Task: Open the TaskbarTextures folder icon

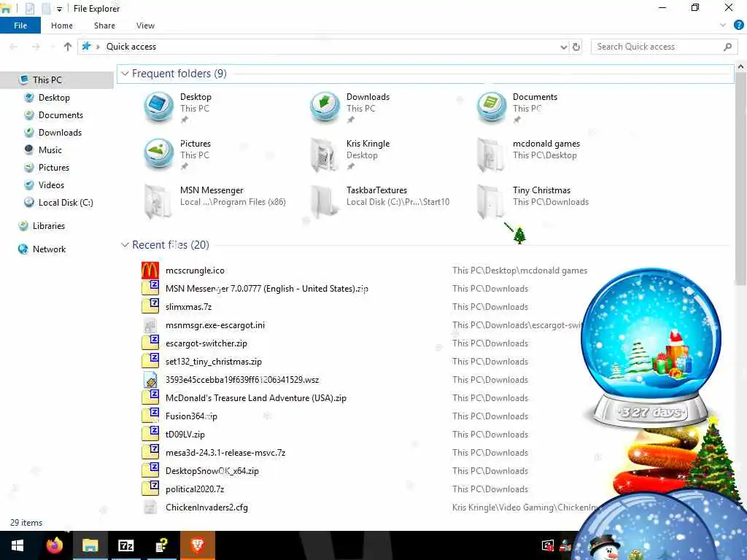Action: (x=325, y=201)
